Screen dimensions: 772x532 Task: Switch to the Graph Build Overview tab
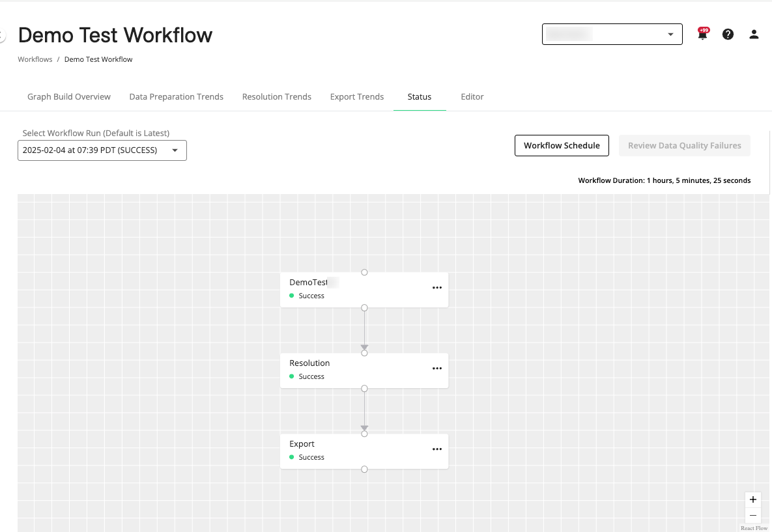point(69,97)
